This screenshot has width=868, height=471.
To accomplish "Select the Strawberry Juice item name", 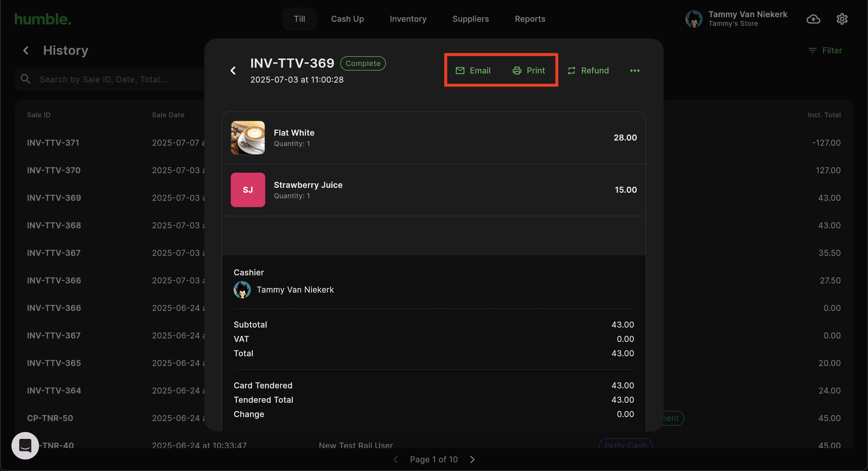I will [x=308, y=185].
